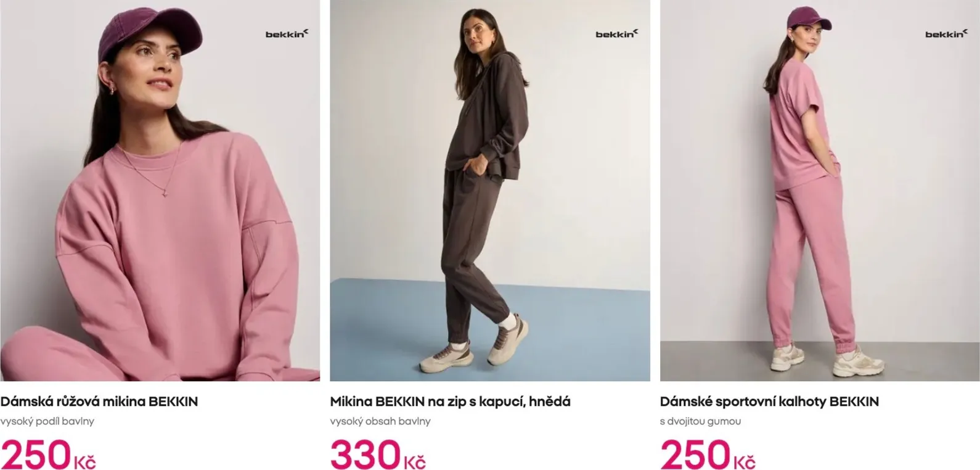The width and height of the screenshot is (980, 470).
Task: Open the pink sport trousers product photo
Action: (x=820, y=191)
